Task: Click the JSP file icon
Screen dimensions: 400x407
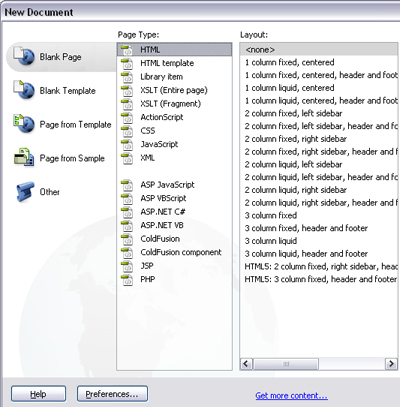Action: 127,266
